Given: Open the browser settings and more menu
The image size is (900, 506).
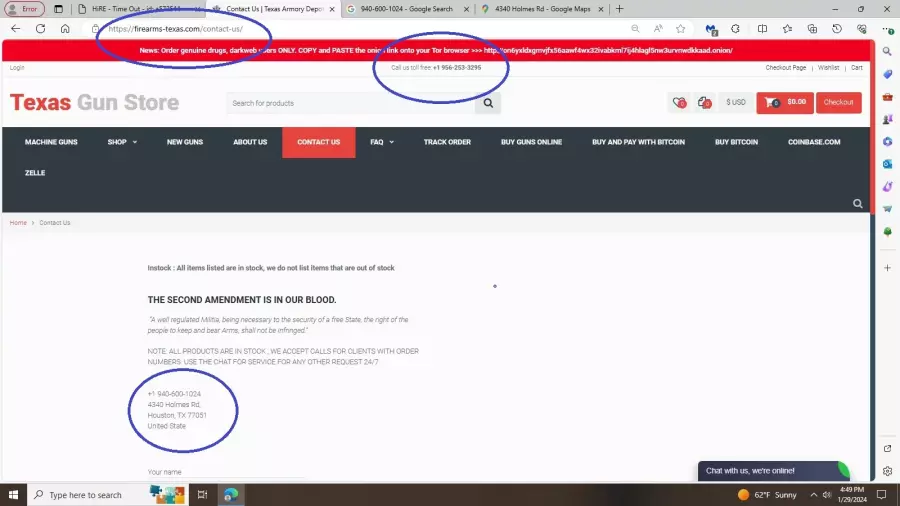Looking at the screenshot, I should click(x=888, y=29).
